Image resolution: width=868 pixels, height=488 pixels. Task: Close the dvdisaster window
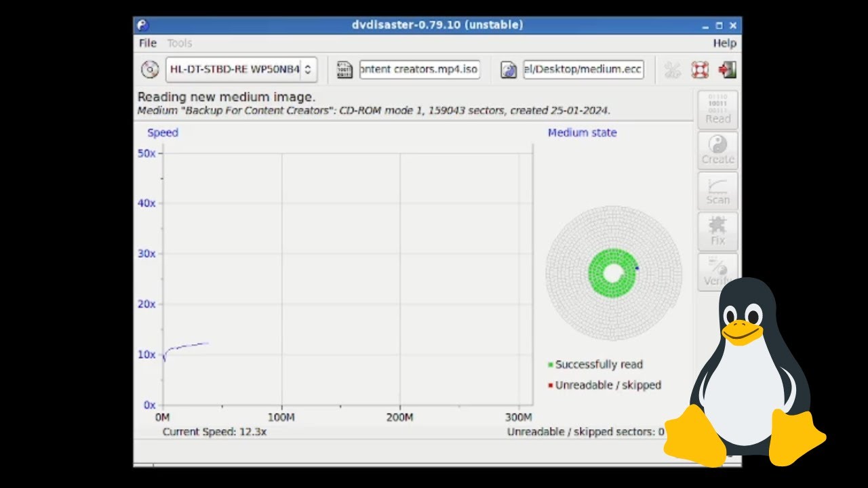[x=732, y=26]
